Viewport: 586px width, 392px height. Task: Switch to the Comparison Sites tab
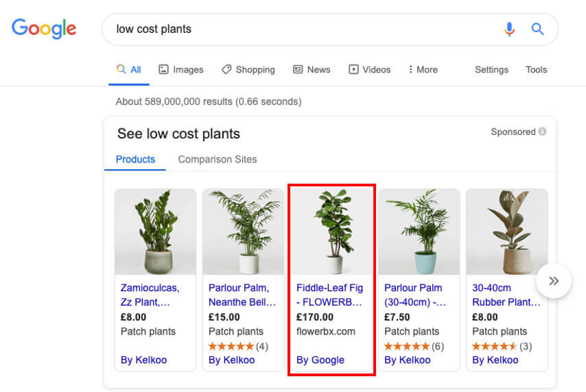(218, 160)
